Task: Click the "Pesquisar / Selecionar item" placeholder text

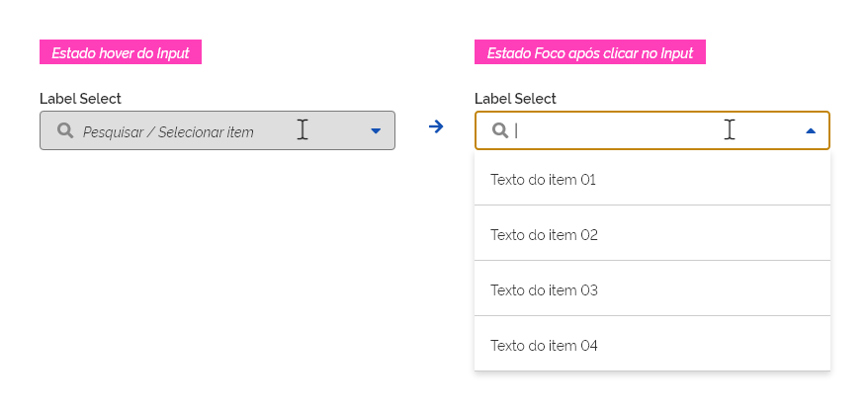Action: click(x=168, y=131)
